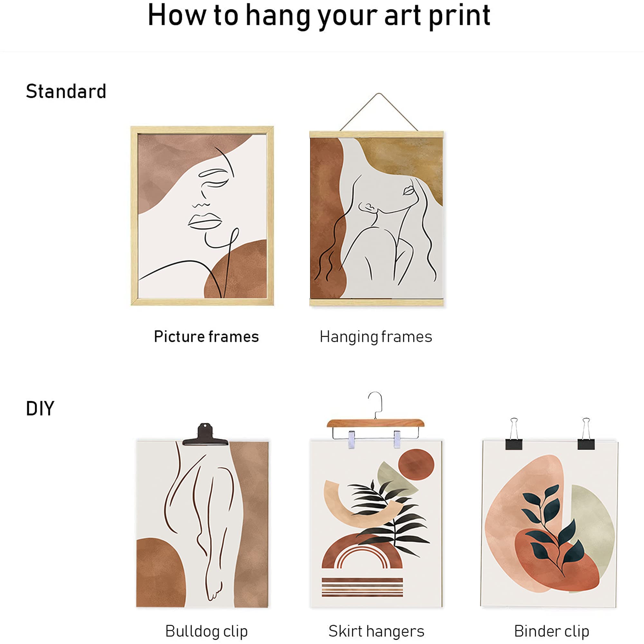Open the framed face line art print

point(202,216)
